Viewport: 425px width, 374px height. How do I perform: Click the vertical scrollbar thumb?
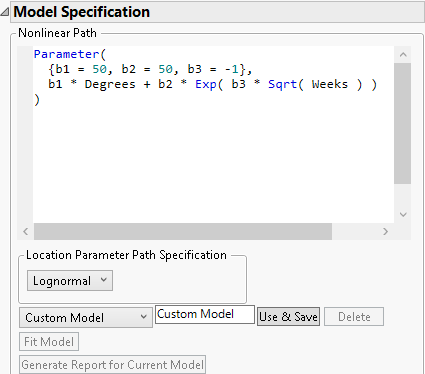coord(402,123)
